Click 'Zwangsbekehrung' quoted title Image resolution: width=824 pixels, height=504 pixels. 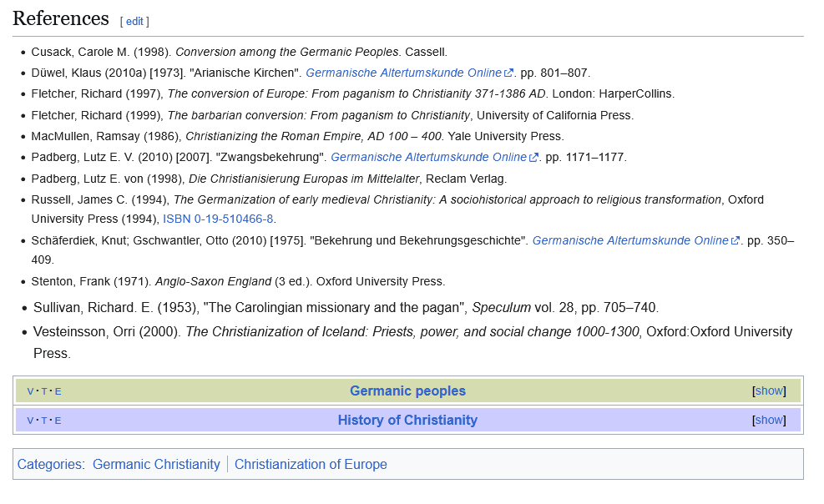pyautogui.click(x=271, y=158)
